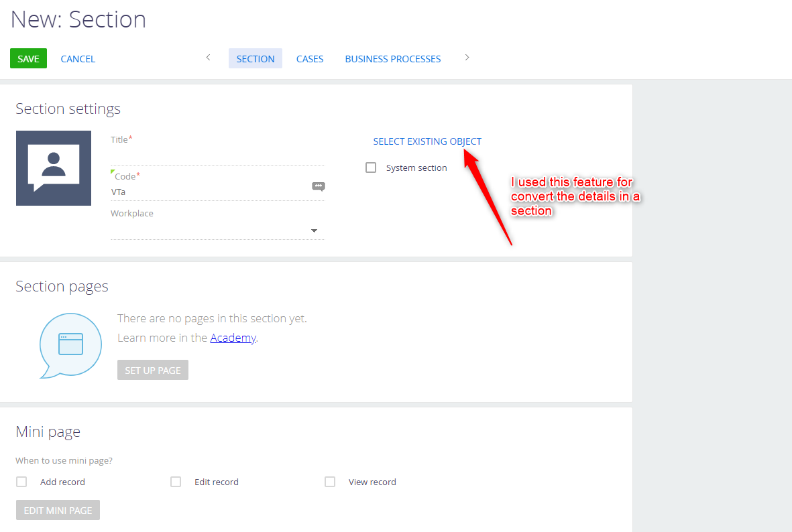Enable mini page for Add record
The width and height of the screenshot is (792, 532).
(x=21, y=482)
